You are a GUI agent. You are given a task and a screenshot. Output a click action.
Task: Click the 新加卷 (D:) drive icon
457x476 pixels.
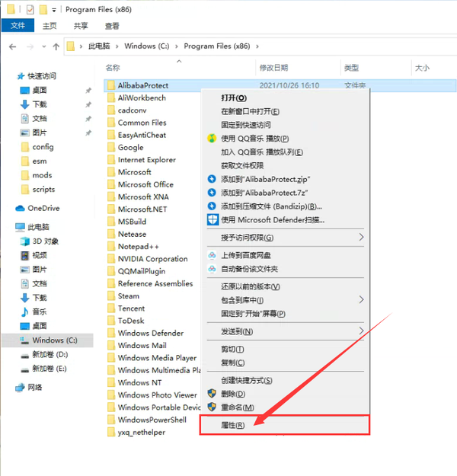(x=24, y=355)
